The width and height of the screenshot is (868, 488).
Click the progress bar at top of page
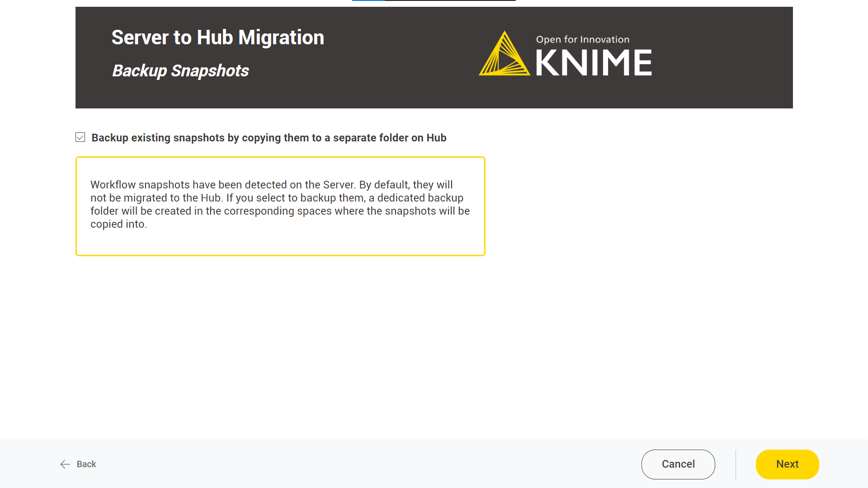(434, 0)
